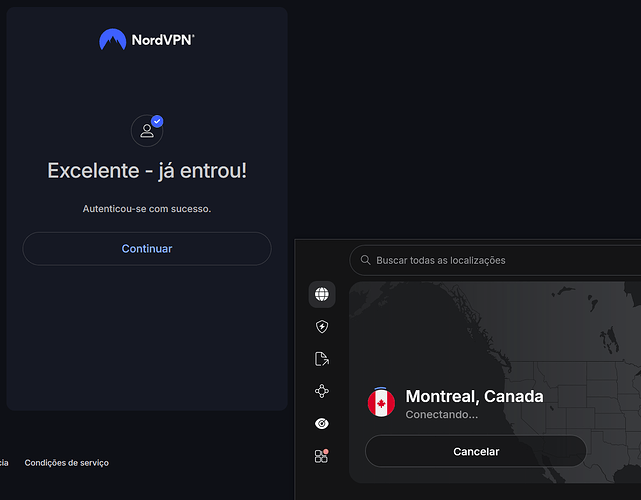Click the blue checkmark badge
Screen dimensions: 641x500
(x=157, y=121)
